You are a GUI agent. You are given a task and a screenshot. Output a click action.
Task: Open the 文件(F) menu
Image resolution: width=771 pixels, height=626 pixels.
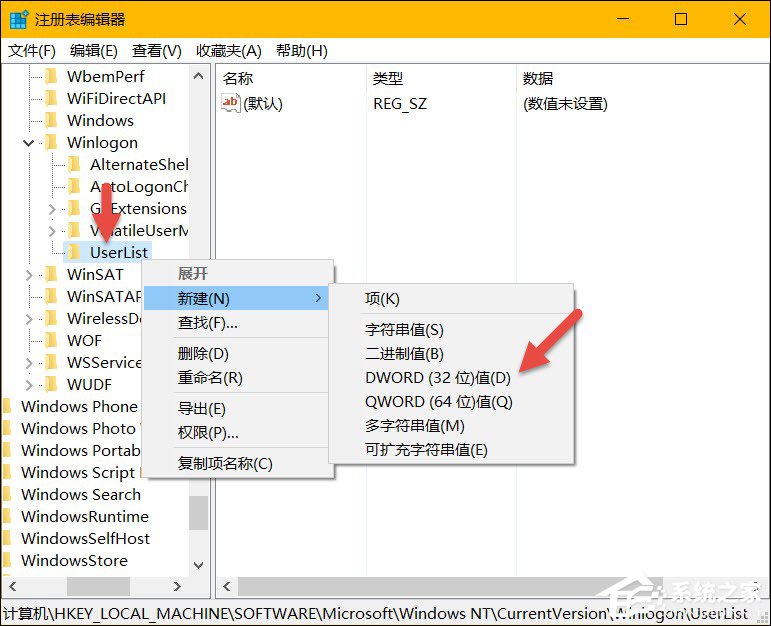(x=32, y=51)
